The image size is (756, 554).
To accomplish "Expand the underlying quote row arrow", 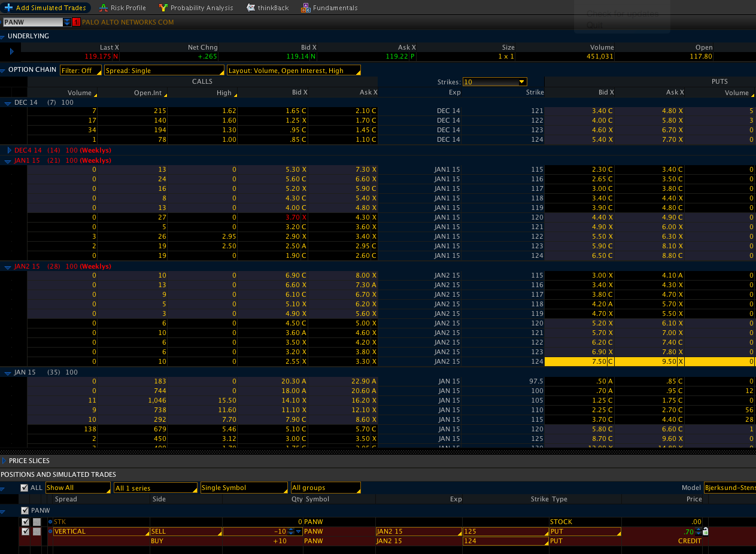I will (x=11, y=52).
